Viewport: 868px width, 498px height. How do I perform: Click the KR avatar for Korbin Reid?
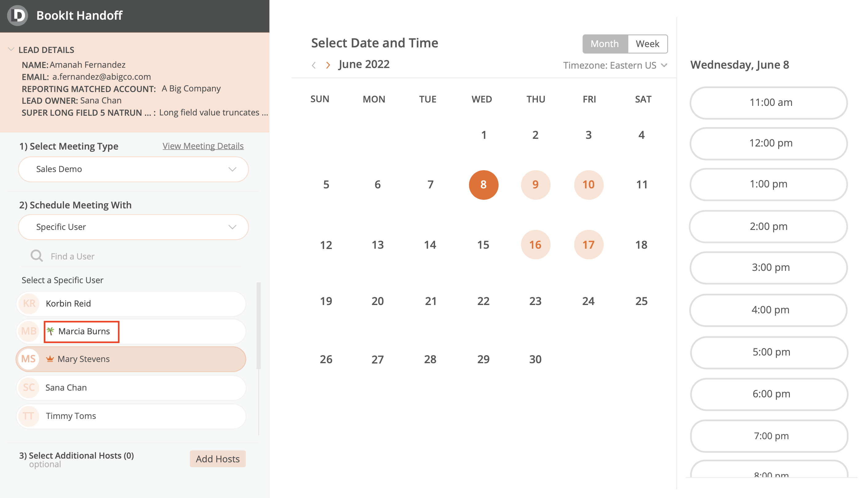coord(29,303)
